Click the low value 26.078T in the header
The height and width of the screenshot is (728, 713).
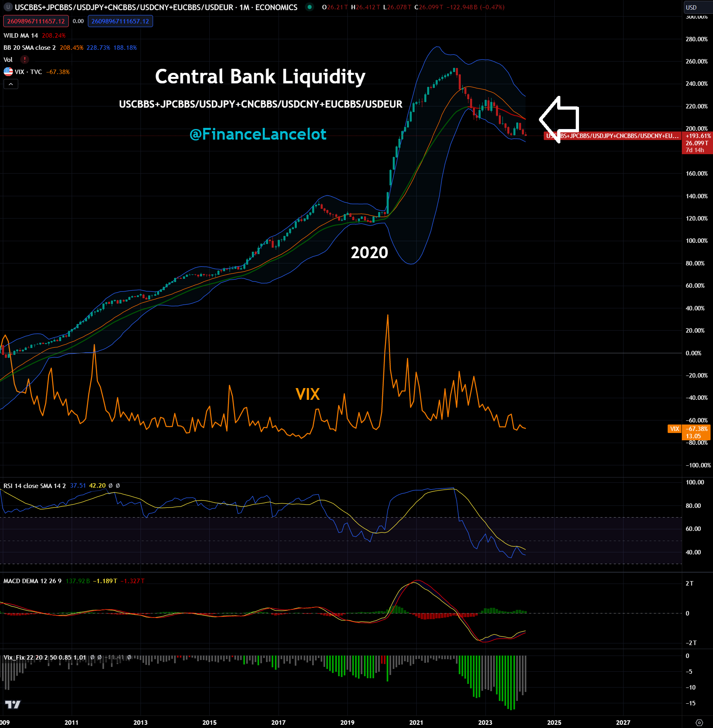399,7
